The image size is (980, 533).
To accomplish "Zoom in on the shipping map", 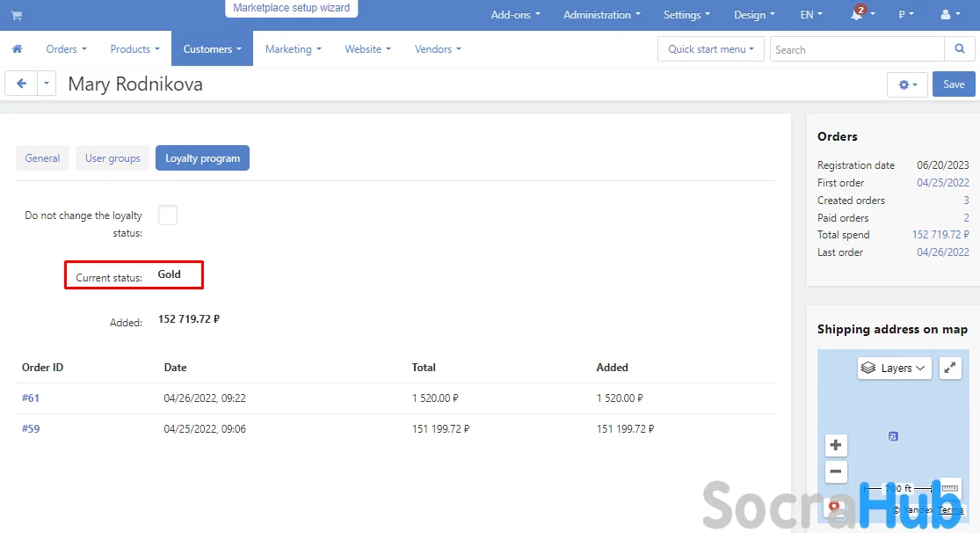I will click(836, 445).
